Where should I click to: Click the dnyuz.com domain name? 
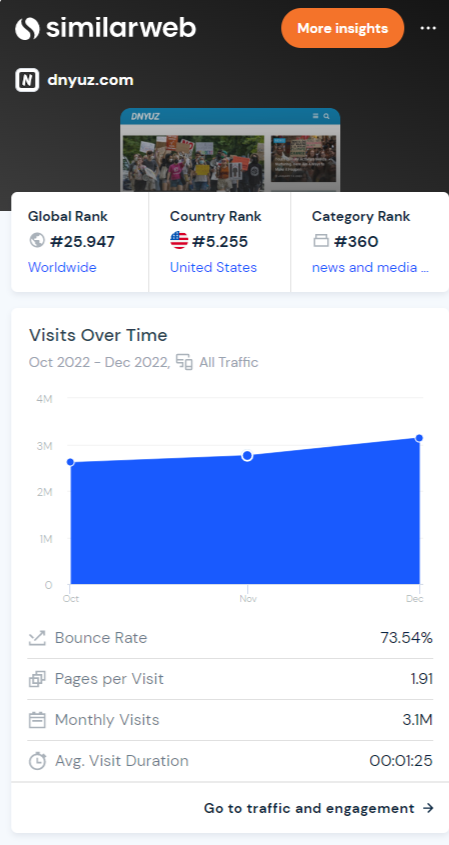[90, 80]
